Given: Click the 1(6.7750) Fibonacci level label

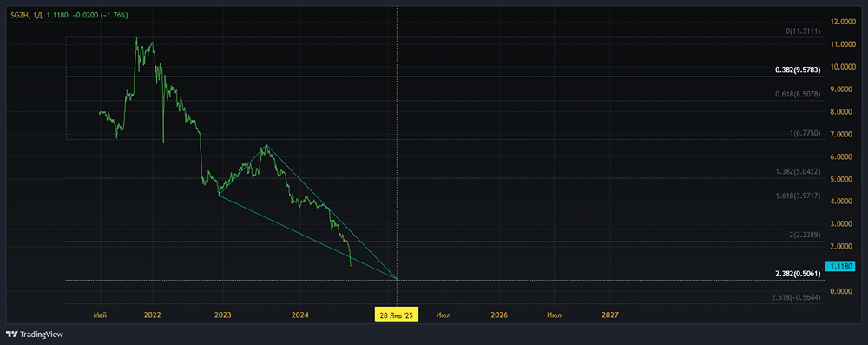Looking at the screenshot, I should tap(806, 133).
